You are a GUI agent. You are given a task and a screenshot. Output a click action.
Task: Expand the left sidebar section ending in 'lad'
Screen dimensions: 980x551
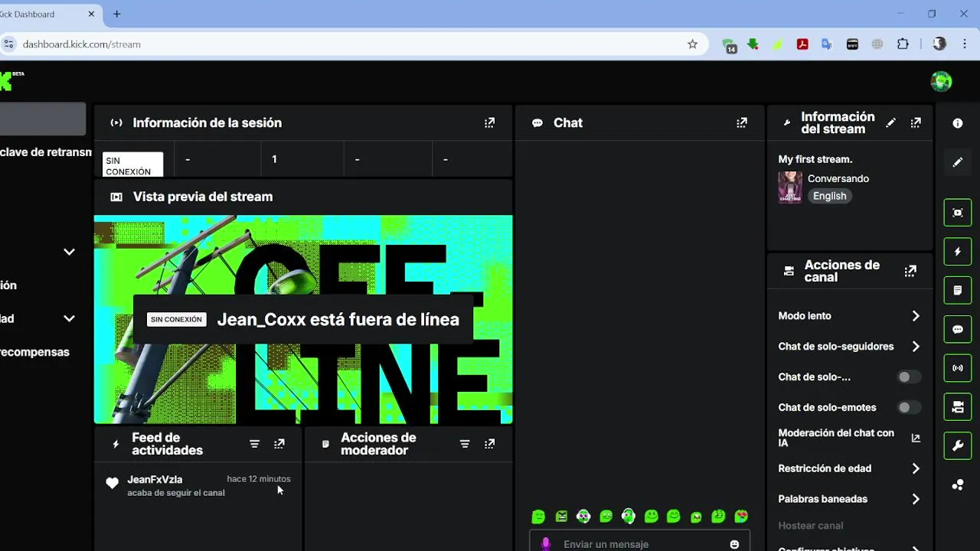click(x=69, y=318)
